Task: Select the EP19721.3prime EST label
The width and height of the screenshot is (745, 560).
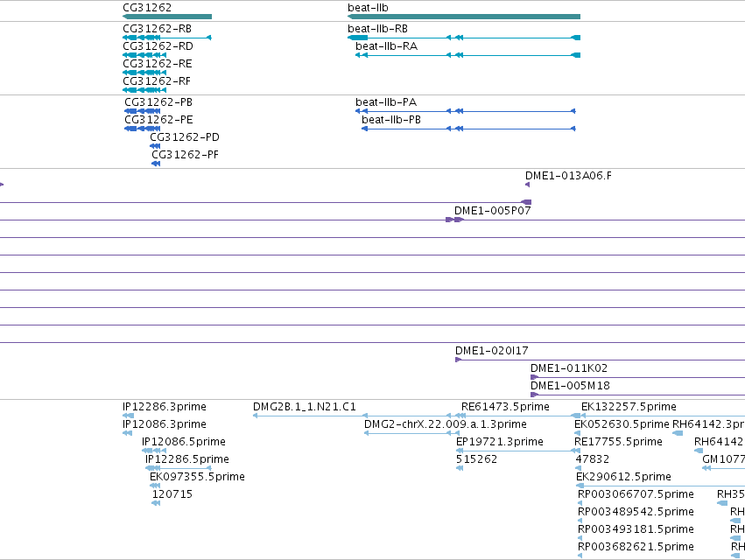Action: click(500, 442)
